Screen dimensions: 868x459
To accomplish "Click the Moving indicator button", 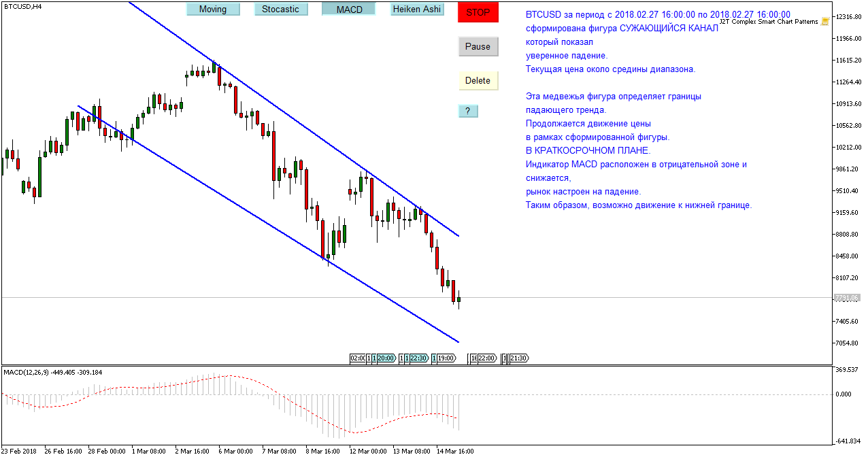I will 213,9.
